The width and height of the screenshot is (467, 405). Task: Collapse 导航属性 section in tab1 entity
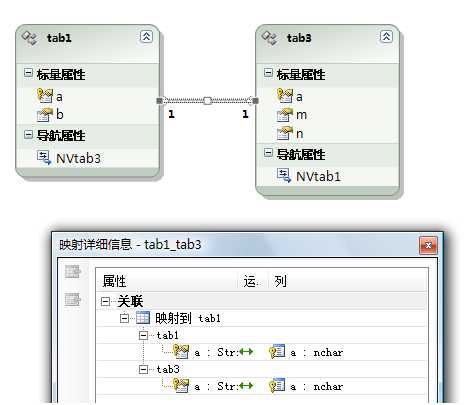tap(28, 134)
